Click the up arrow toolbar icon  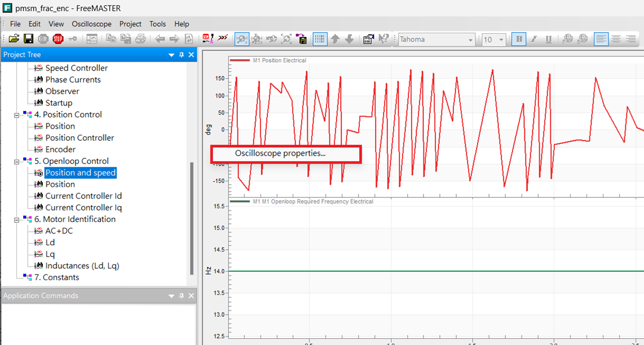point(335,39)
